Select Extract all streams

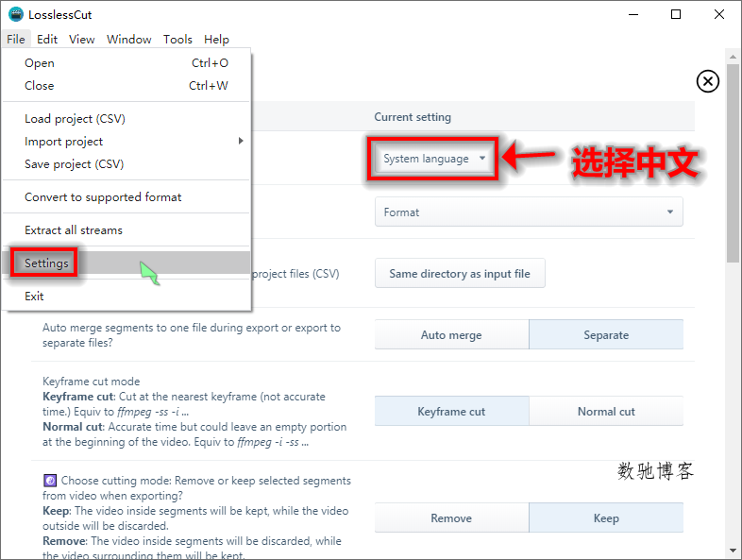coord(126,230)
